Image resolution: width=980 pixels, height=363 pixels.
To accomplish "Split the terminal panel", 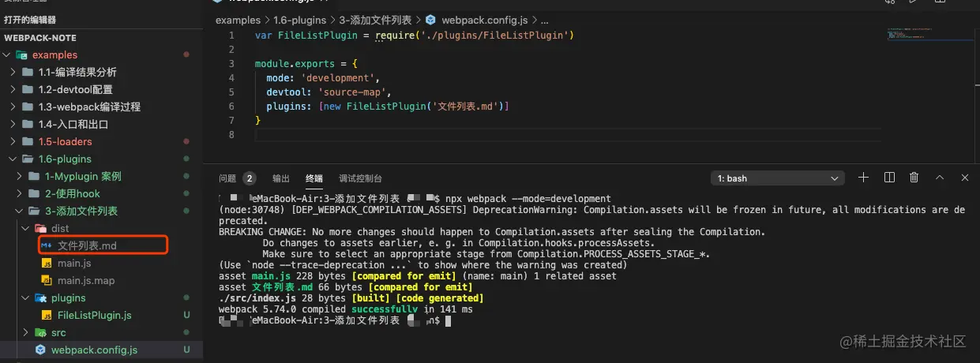I will [889, 178].
